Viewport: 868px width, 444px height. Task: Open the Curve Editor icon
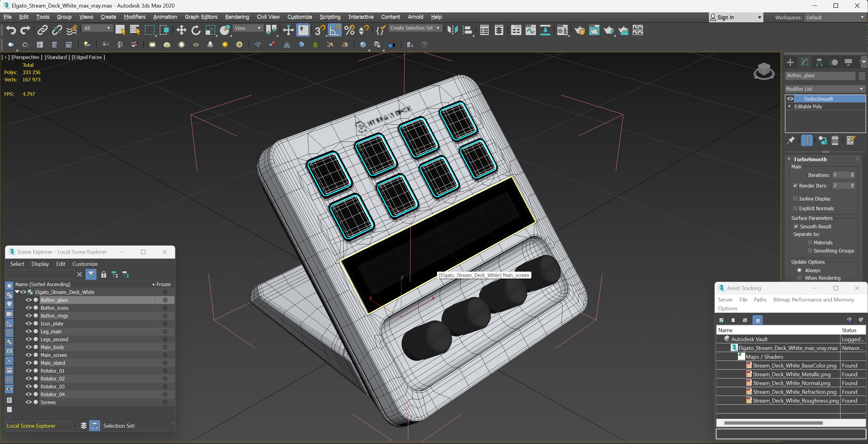(x=531, y=30)
